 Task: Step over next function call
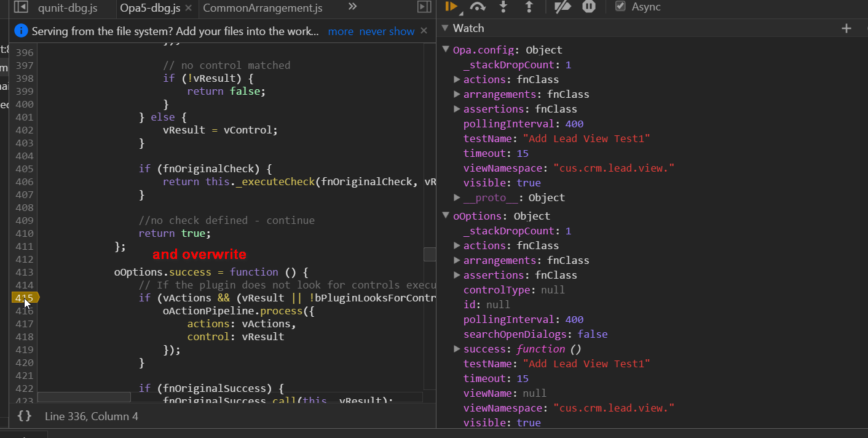coord(478,7)
